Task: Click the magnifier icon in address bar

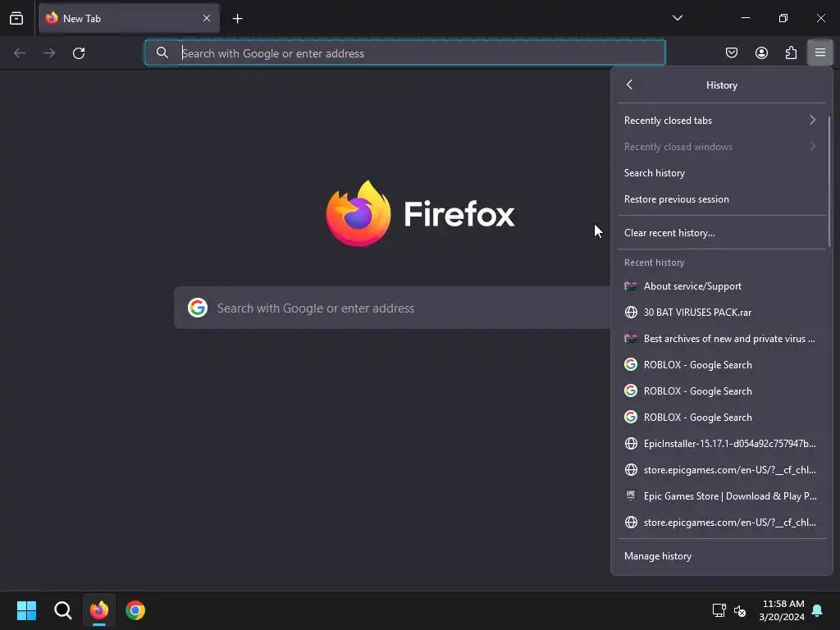Action: 162,52
